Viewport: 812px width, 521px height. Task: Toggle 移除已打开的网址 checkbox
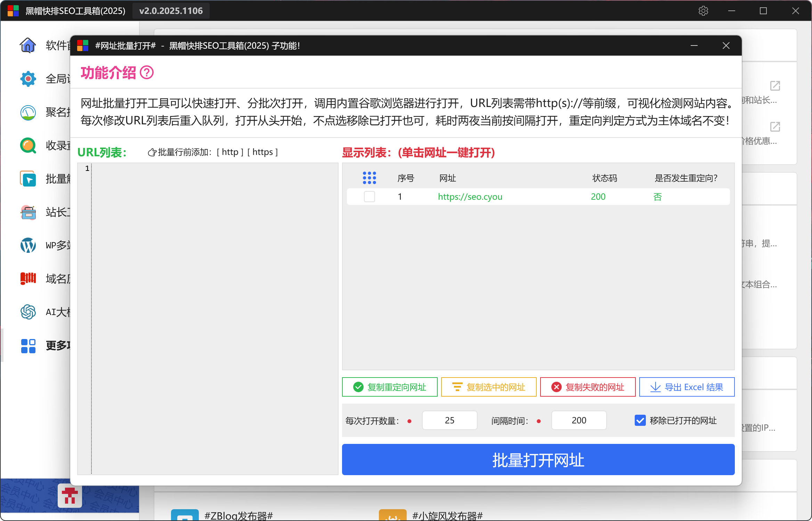640,420
